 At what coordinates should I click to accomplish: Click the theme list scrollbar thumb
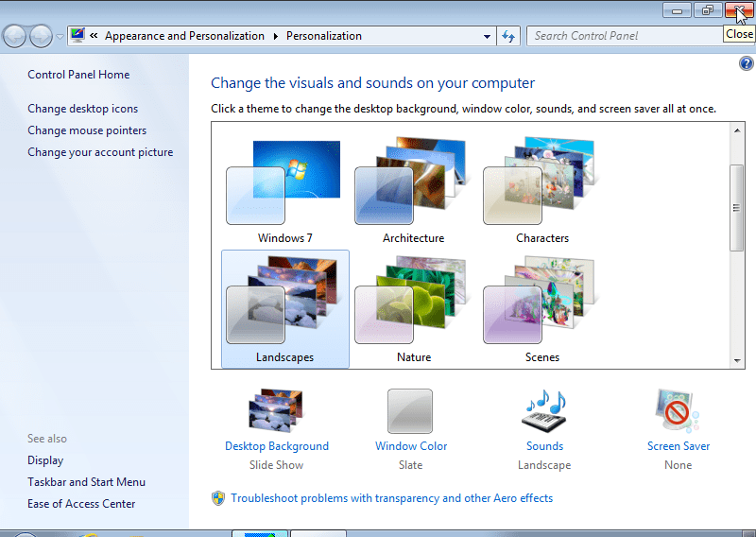(737, 207)
